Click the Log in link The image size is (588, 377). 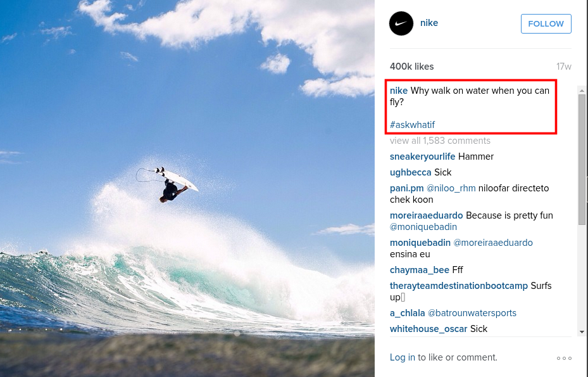point(403,357)
